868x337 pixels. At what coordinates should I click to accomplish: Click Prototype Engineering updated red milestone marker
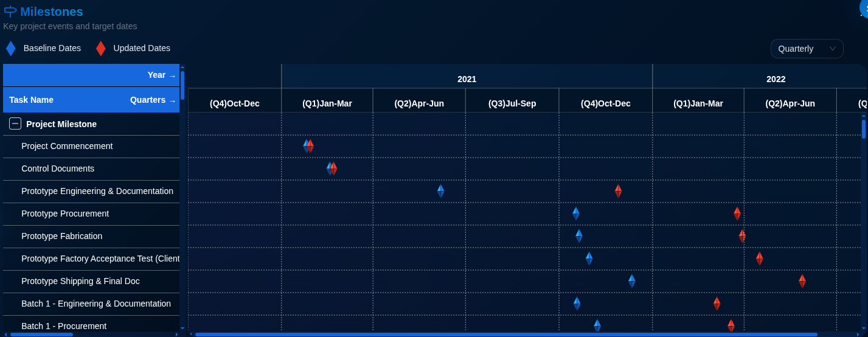pos(618,191)
